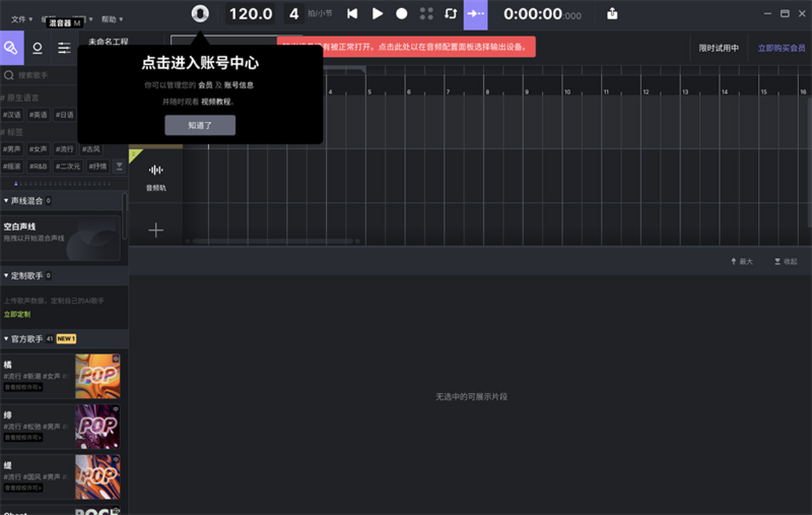The height and width of the screenshot is (515, 812).
Task: Open the 文件 menu
Action: coord(22,20)
